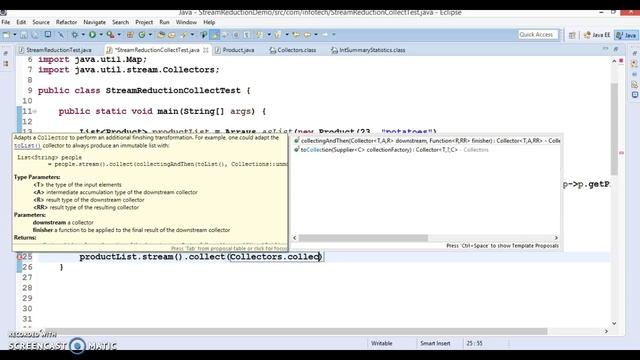The image size is (640, 360).
Task: Select the collectingAndThen completion proposal
Action: tap(427, 140)
